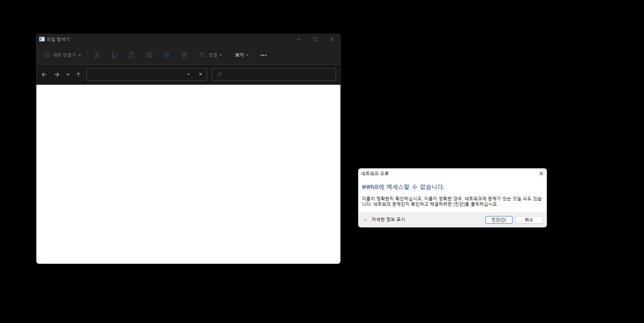Minimize the File Explorer window

click(299, 39)
